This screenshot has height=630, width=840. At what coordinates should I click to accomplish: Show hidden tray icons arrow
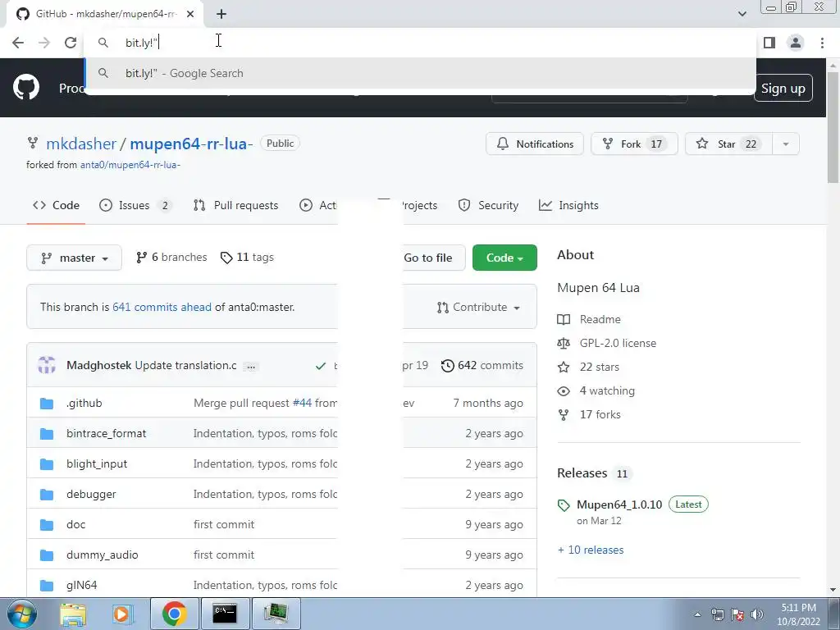pos(697,614)
